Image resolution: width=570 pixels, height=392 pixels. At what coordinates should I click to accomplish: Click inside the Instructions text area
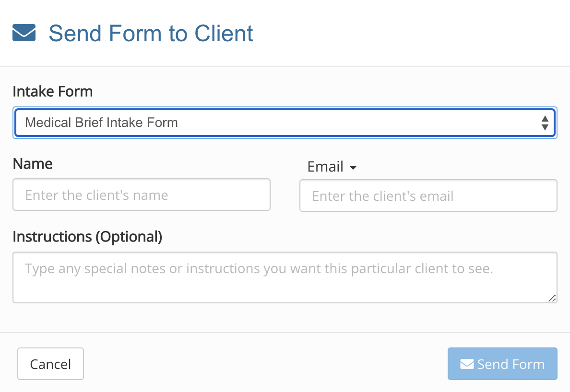(285, 283)
